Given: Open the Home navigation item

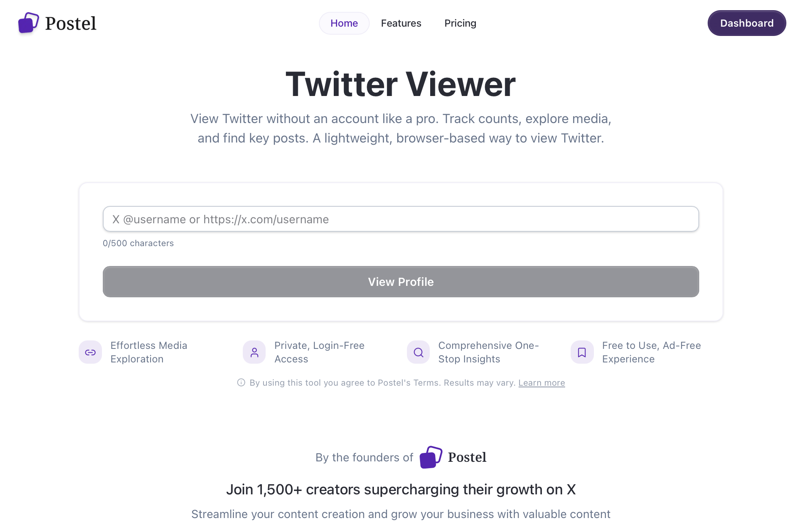Looking at the screenshot, I should (x=344, y=23).
